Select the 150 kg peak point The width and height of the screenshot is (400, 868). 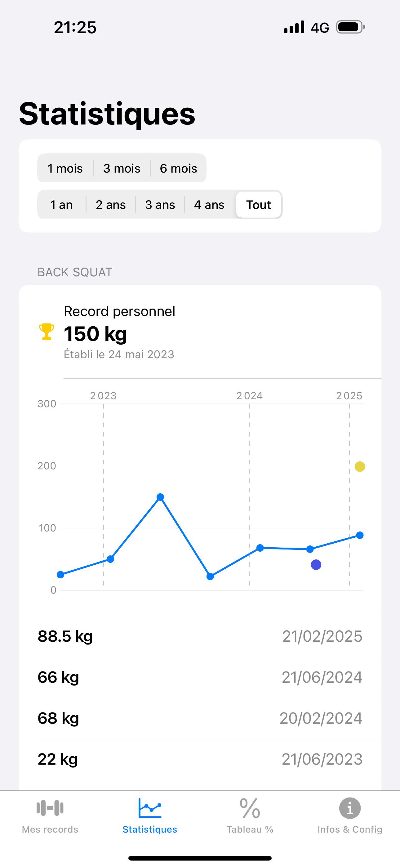[160, 497]
